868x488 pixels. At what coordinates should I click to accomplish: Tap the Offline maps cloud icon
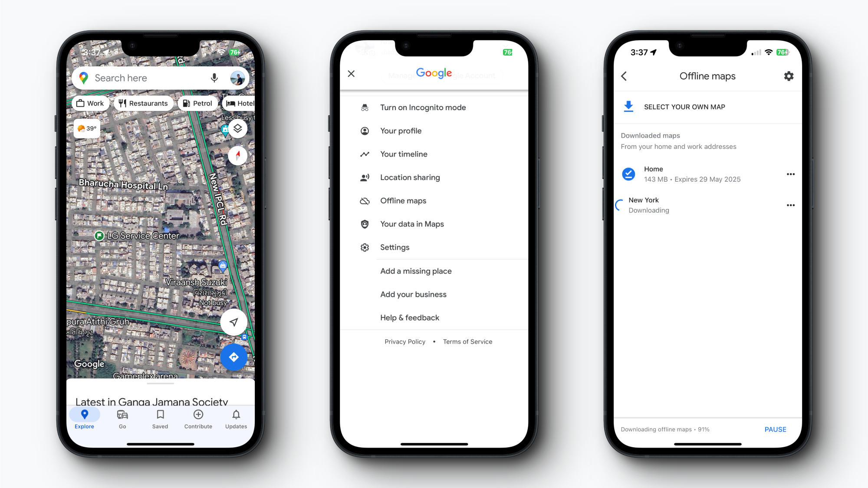364,201
